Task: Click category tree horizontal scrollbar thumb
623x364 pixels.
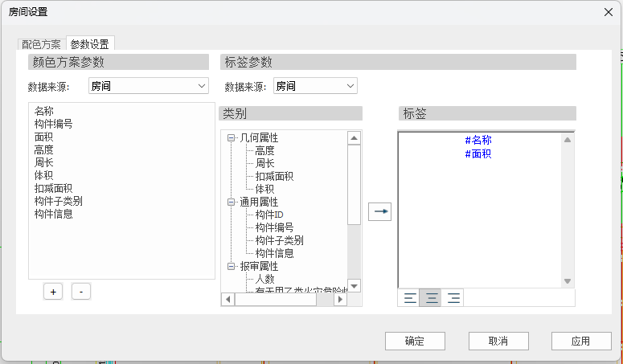Action: pyautogui.click(x=276, y=299)
